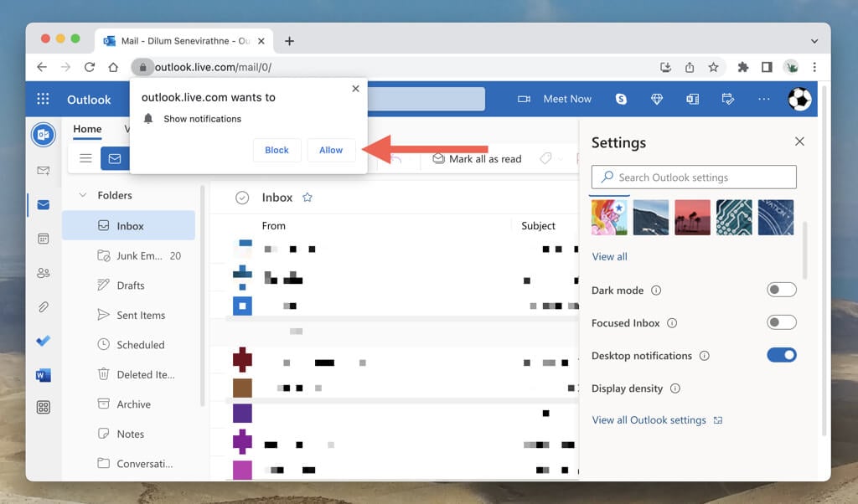
Task: Open the soccer ball account avatar
Action: (x=799, y=99)
